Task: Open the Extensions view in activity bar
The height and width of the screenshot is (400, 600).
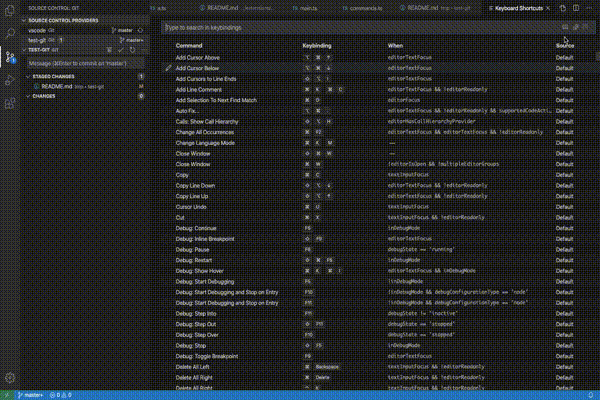Action: click(x=10, y=103)
